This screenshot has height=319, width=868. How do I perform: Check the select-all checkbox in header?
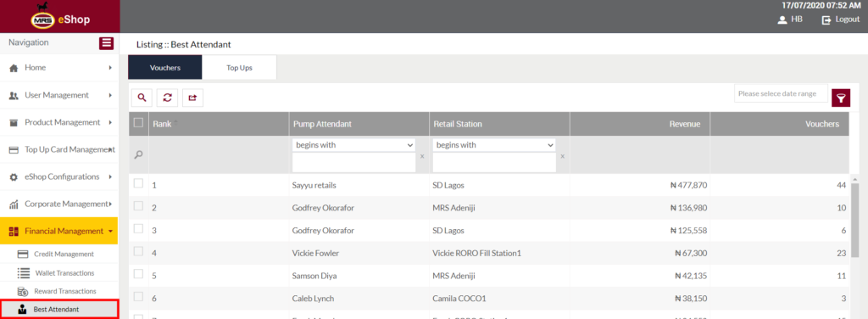click(138, 123)
